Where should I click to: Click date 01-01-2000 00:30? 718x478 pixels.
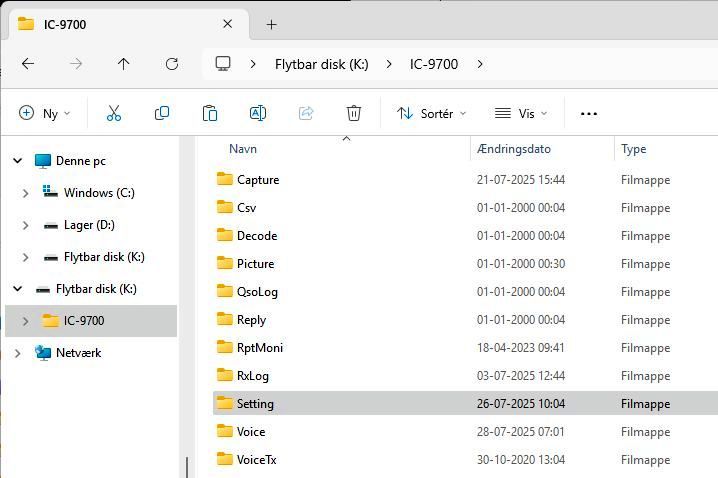(521, 264)
